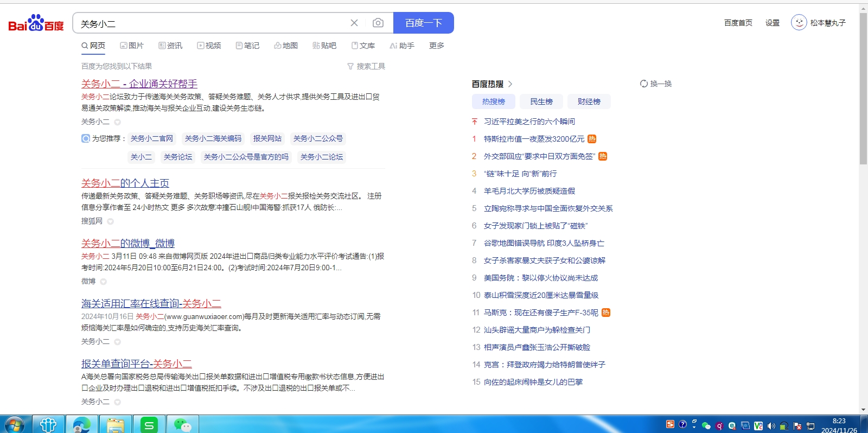The width and height of the screenshot is (868, 433).
Task: Open hot topic 羊毛月北大学历被质疑造假
Action: pos(529,191)
